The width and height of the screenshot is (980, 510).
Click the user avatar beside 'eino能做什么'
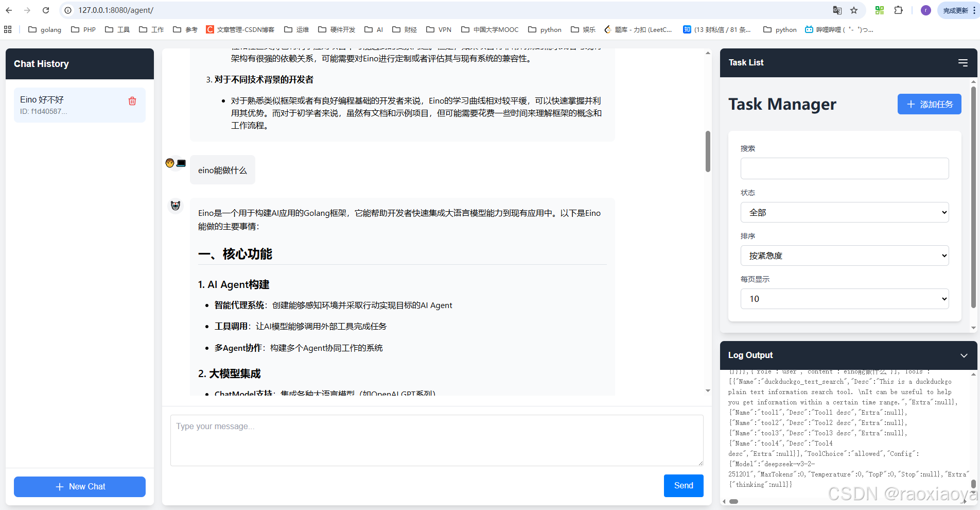pos(176,163)
